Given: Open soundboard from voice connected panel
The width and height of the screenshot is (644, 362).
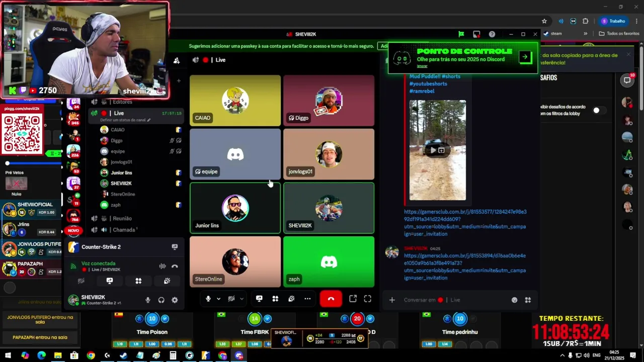Looking at the screenshot, I should tap(167, 281).
